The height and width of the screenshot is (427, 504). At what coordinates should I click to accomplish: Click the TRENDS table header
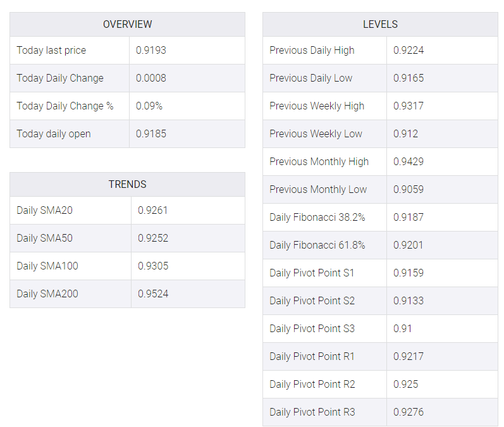[127, 184]
